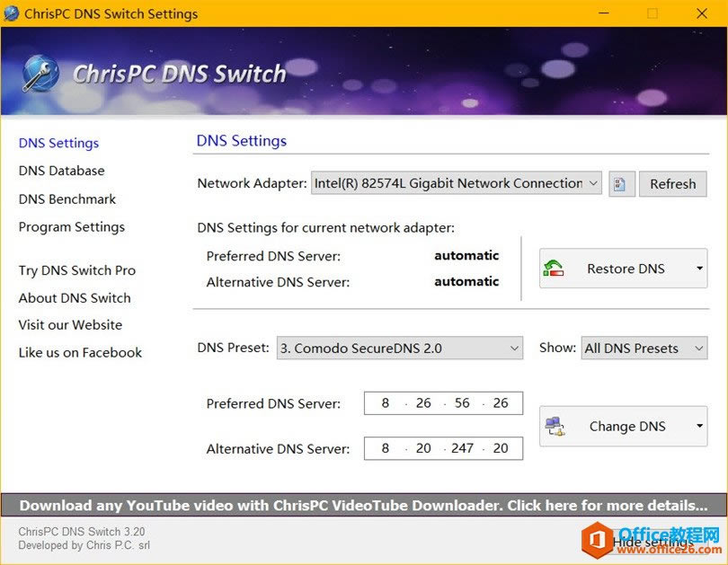Expand the Change DNS arrow menu
728x565 pixels.
click(698, 426)
